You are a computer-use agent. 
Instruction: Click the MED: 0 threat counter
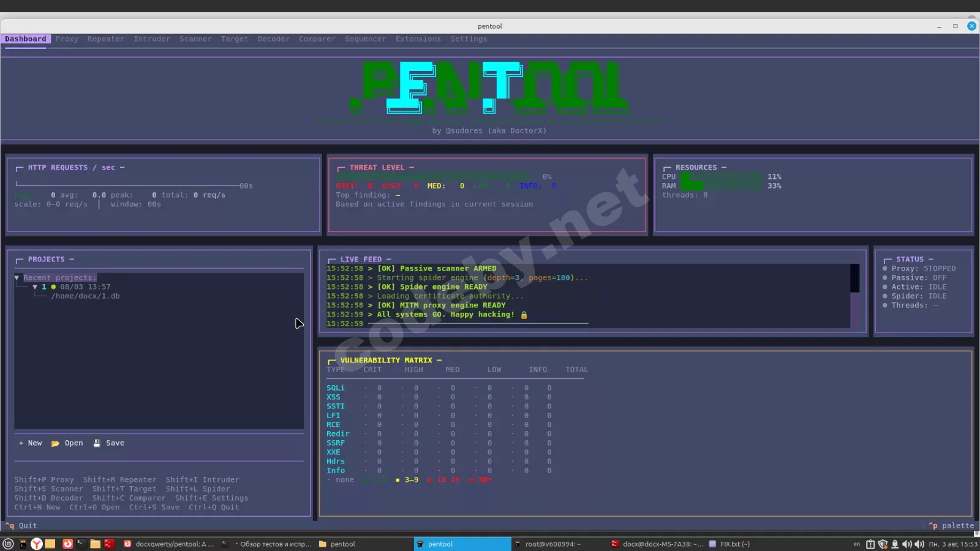446,186
